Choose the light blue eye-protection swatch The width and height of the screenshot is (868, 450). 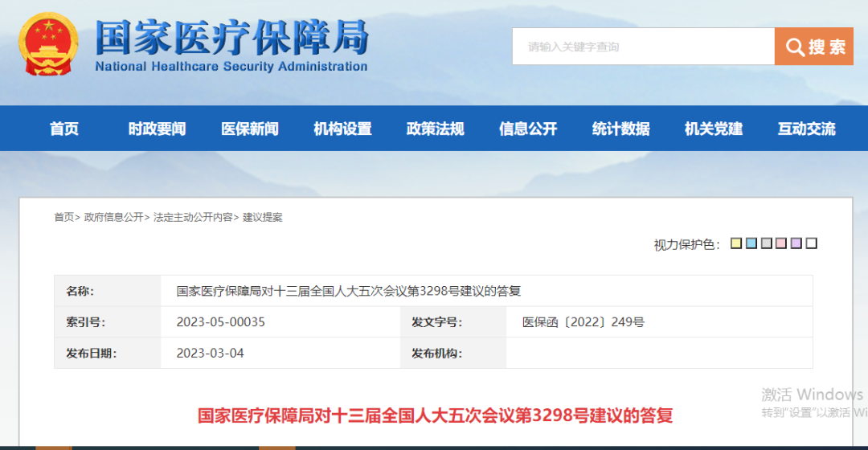(x=751, y=243)
